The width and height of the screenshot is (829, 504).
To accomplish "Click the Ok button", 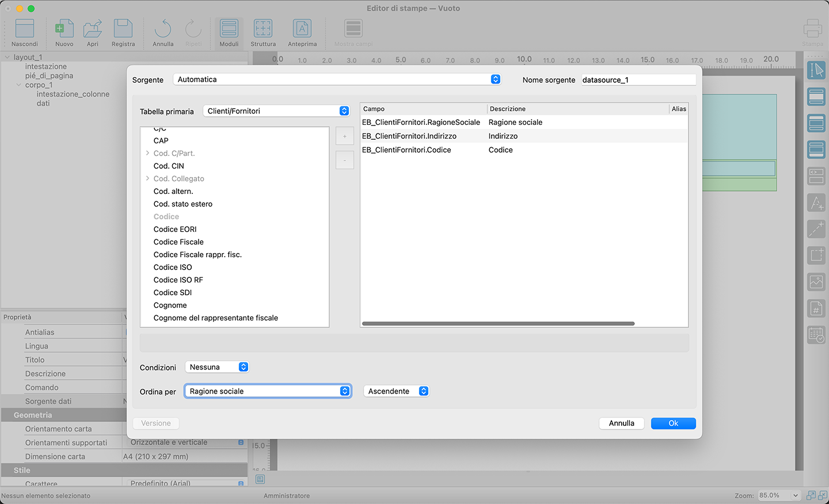I will (673, 423).
